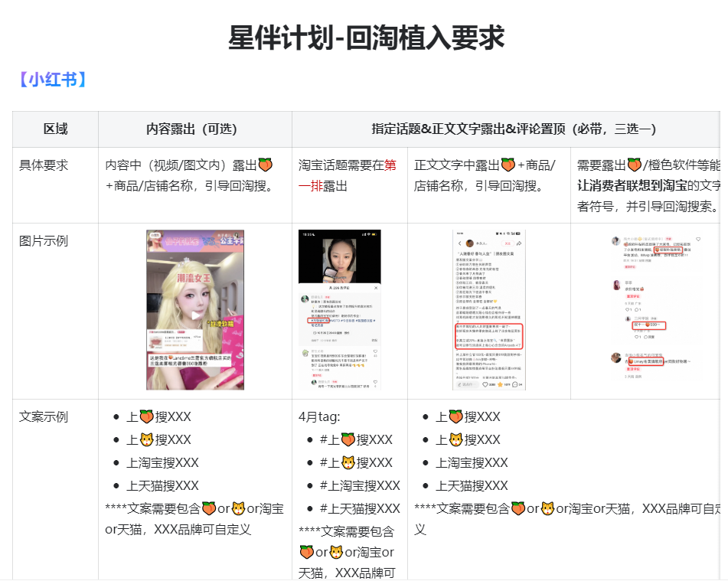Viewport: 728px width, 581px height.
Task: Select the 指定话题&正文文字露出&评论置顶 header cell
Action: click(514, 129)
